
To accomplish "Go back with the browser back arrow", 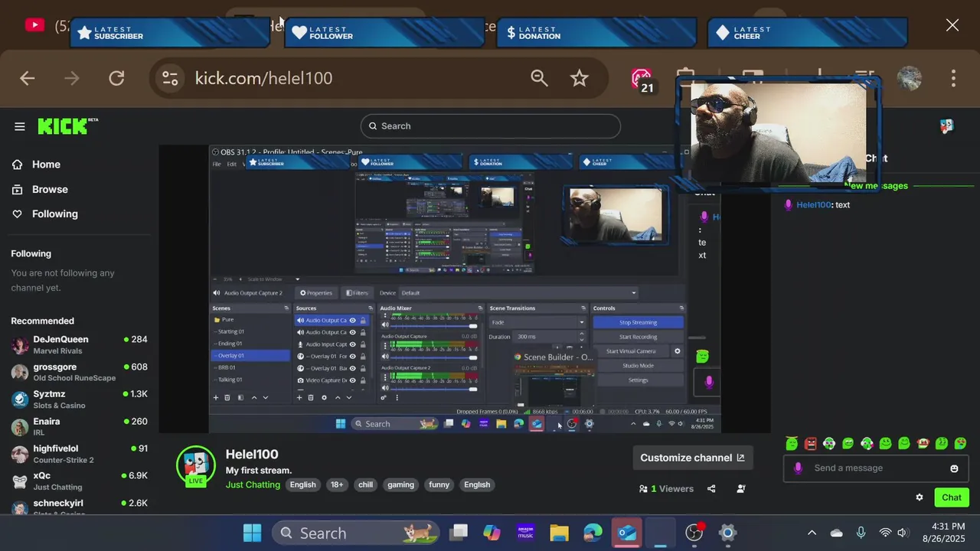I will point(28,78).
